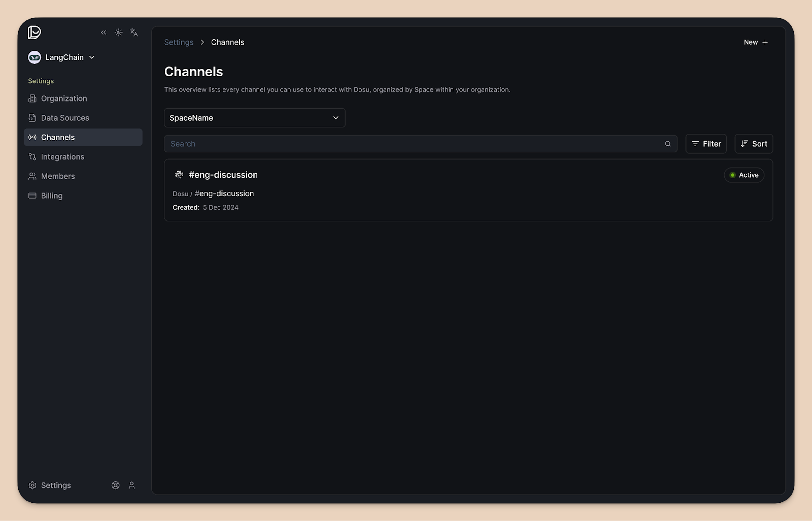Open Data Sources in sidebar
812x521 pixels.
click(65, 118)
